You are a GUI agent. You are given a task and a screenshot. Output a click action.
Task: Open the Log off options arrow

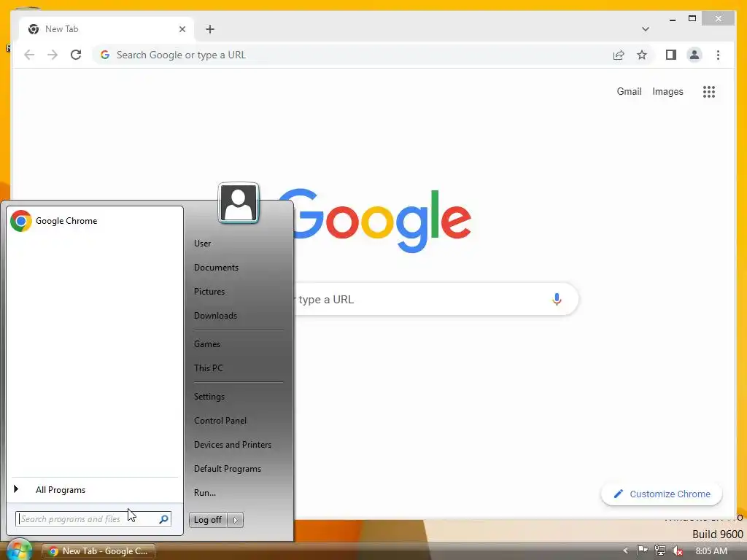click(236, 519)
